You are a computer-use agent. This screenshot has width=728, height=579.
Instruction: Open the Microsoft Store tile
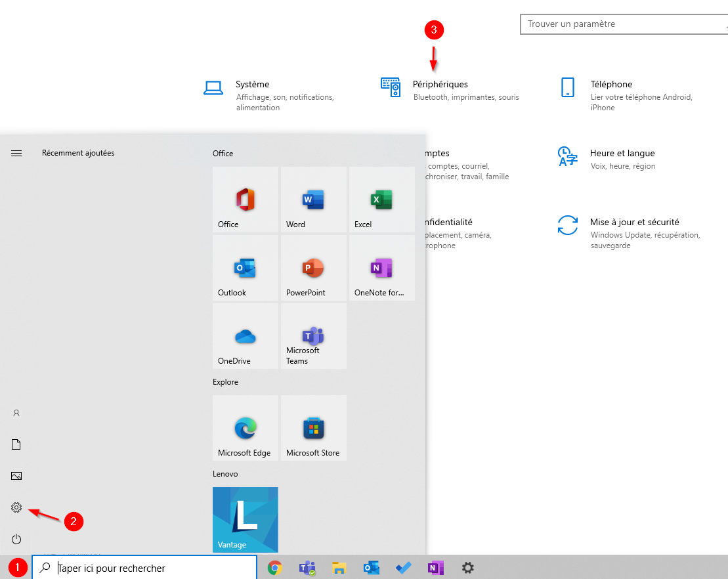point(313,428)
